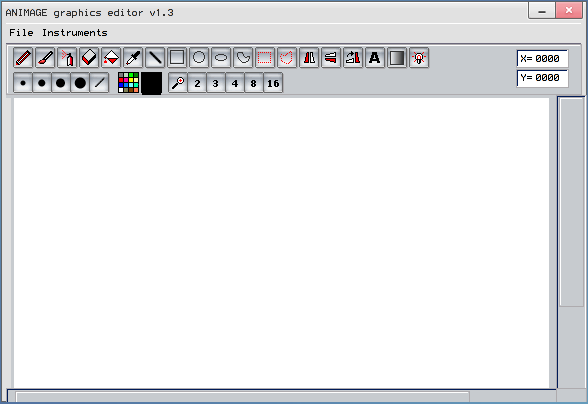Click the vertical flip icon

(x=331, y=58)
